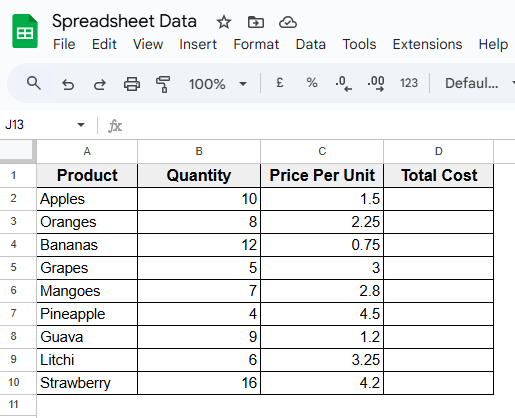515x418 pixels.
Task: Click the move to folder icon
Action: coord(256,22)
